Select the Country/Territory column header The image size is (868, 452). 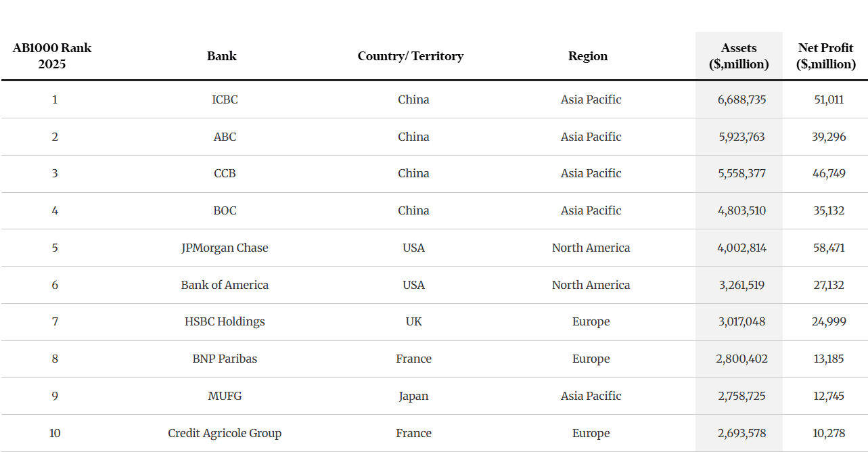coord(411,56)
